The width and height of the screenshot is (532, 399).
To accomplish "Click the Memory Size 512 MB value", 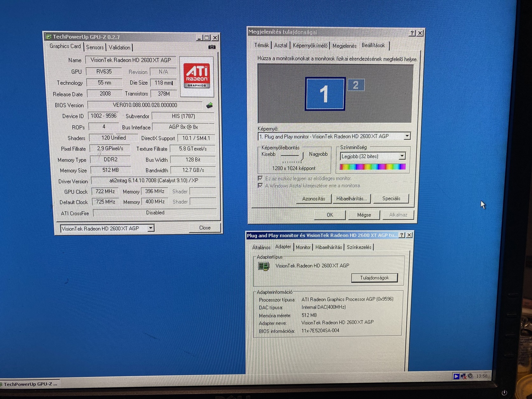I will pyautogui.click(x=110, y=170).
